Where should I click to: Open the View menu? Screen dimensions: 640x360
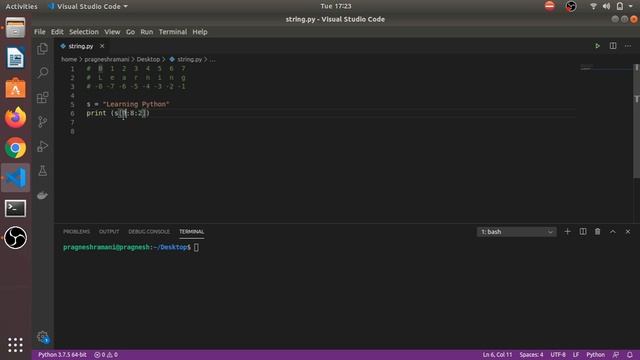pyautogui.click(x=112, y=32)
